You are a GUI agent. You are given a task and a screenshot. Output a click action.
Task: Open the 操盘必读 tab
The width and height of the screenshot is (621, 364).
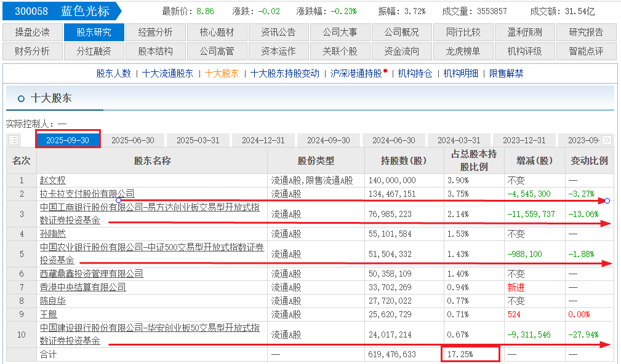coord(33,32)
